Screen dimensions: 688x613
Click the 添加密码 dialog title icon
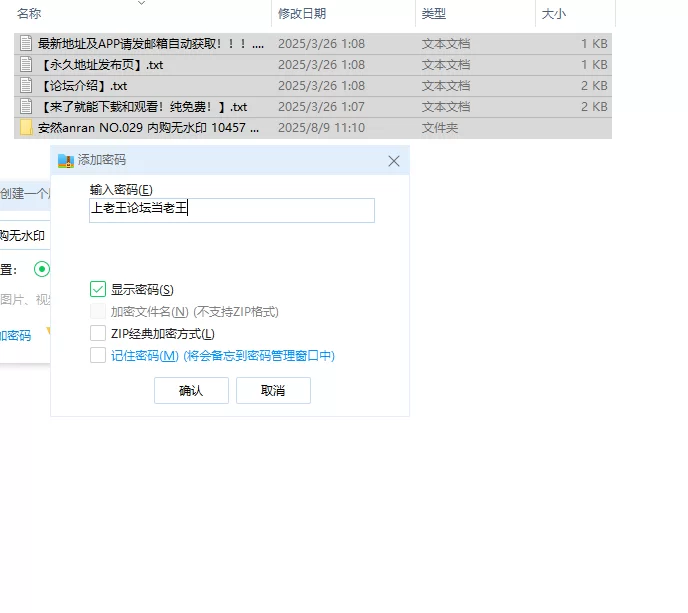click(66, 160)
